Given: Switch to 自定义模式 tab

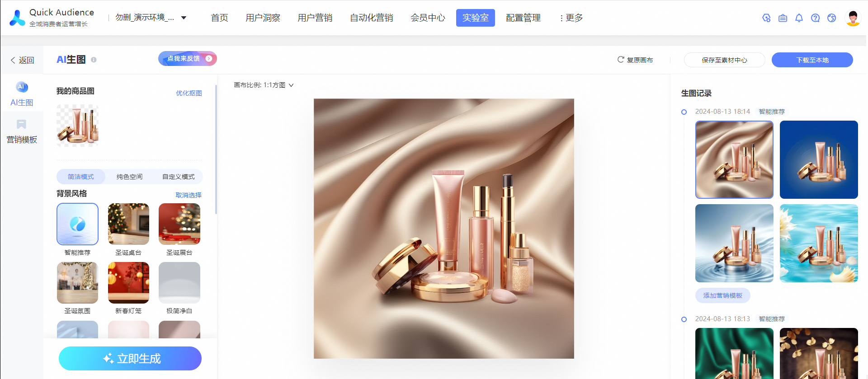Looking at the screenshot, I should [x=178, y=177].
